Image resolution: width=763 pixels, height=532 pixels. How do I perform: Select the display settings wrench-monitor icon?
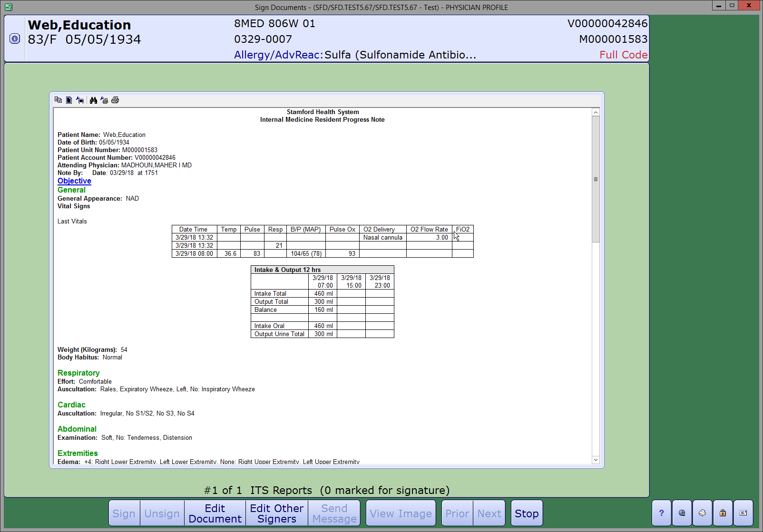(80, 100)
